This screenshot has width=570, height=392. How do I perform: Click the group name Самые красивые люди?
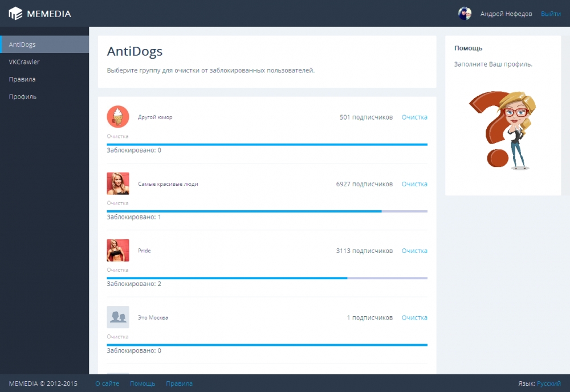tap(168, 184)
